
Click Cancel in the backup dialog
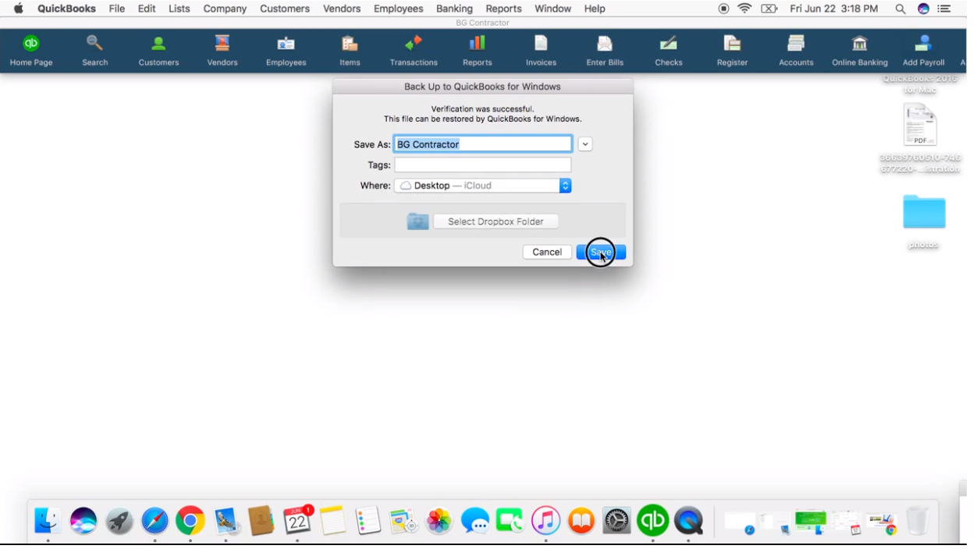(547, 252)
